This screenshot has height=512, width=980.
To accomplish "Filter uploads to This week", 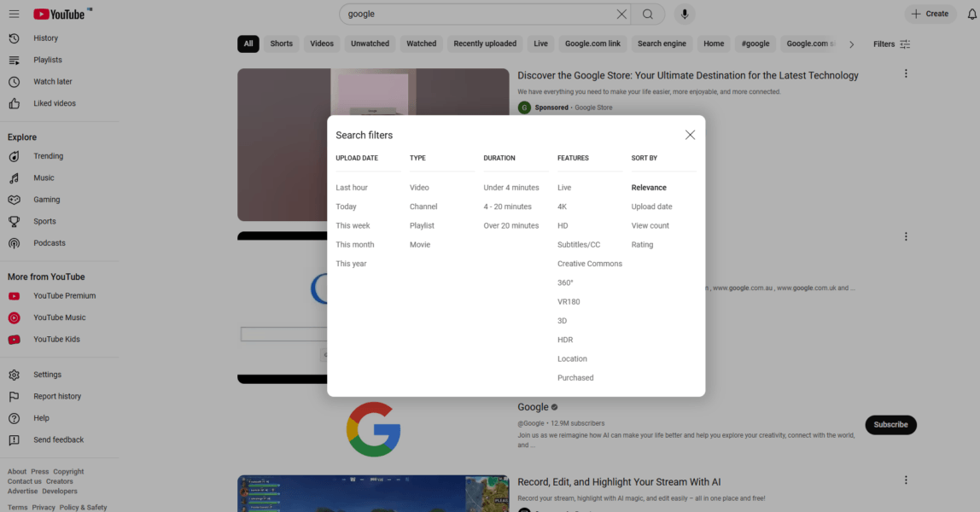I will point(353,225).
